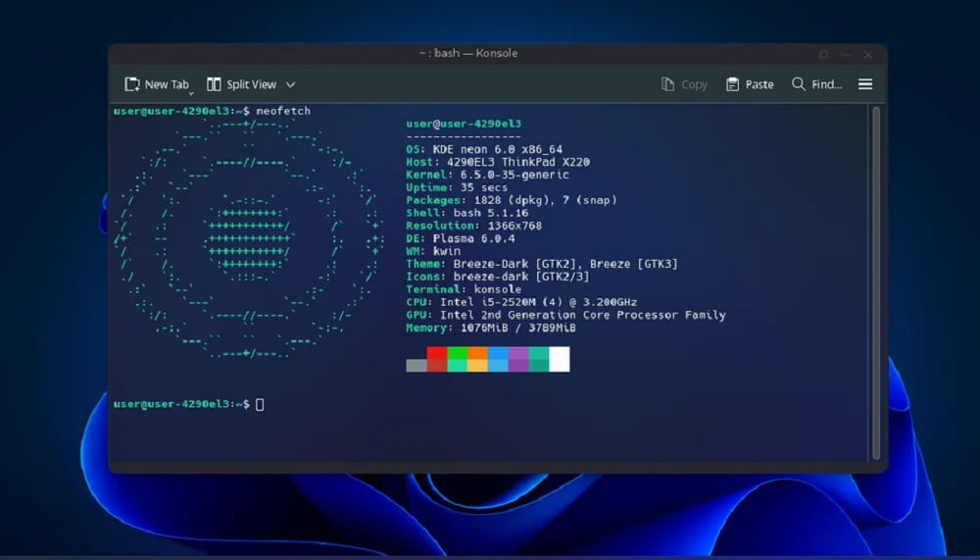Click the red color block in neofetch output
Image resolution: width=980 pixels, height=560 pixels.
point(437,360)
